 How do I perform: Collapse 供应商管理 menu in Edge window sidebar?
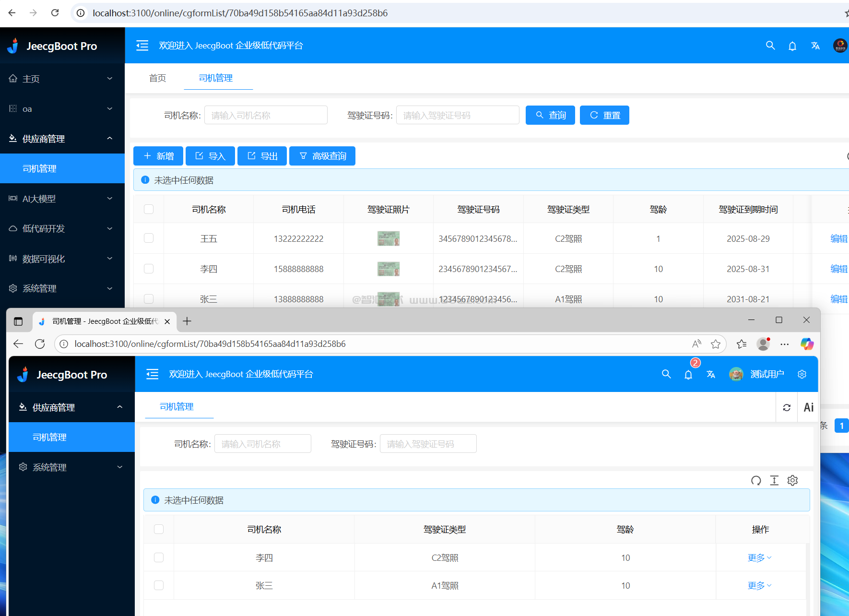(x=71, y=407)
